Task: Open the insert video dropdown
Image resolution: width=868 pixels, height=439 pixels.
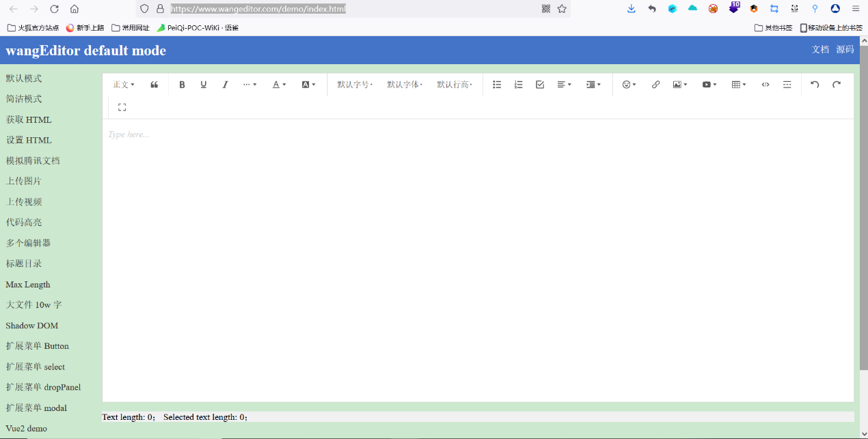Action: 709,85
